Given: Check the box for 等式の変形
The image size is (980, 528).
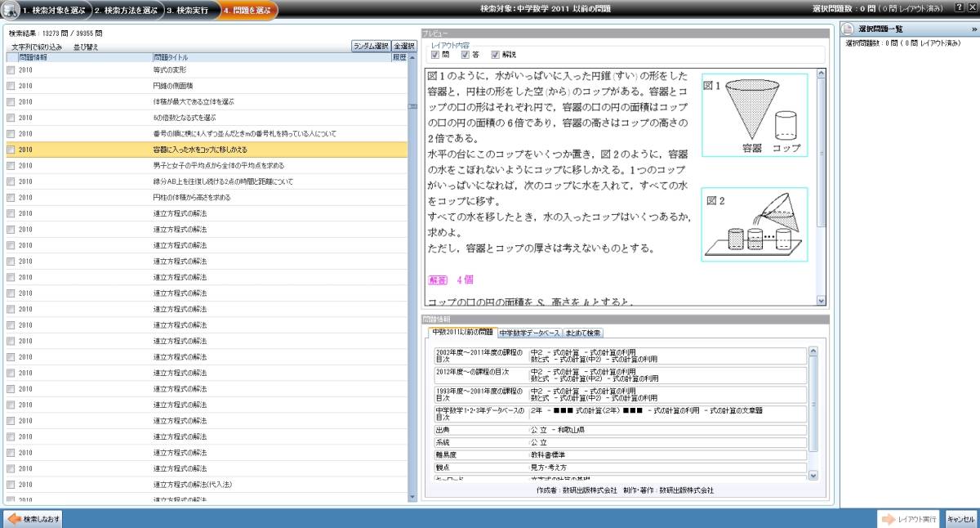Looking at the screenshot, I should [11, 70].
